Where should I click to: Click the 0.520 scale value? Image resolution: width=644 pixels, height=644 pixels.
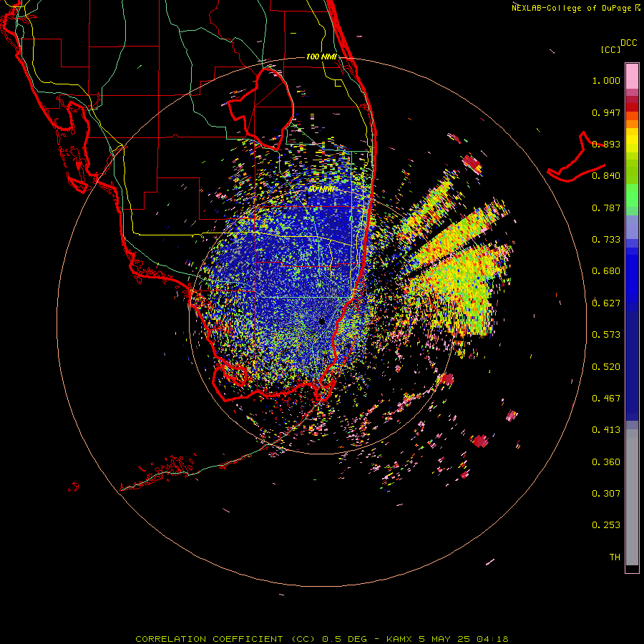click(x=606, y=367)
